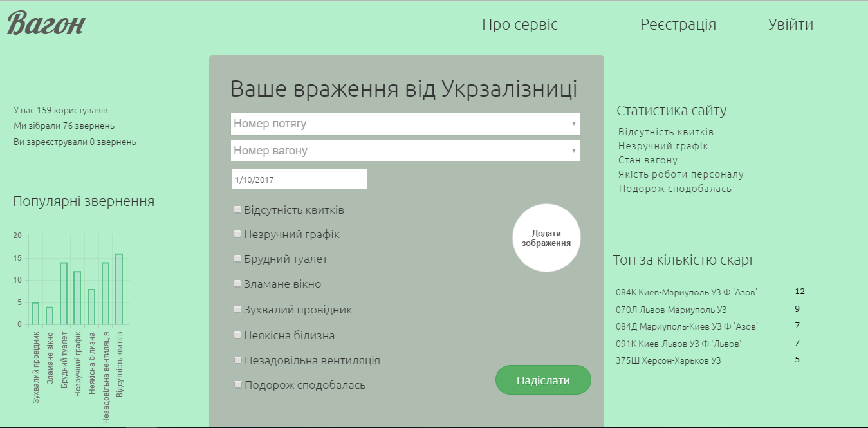Go to the Реєстрація page
Viewport: 868px width, 428px height.
(x=678, y=24)
